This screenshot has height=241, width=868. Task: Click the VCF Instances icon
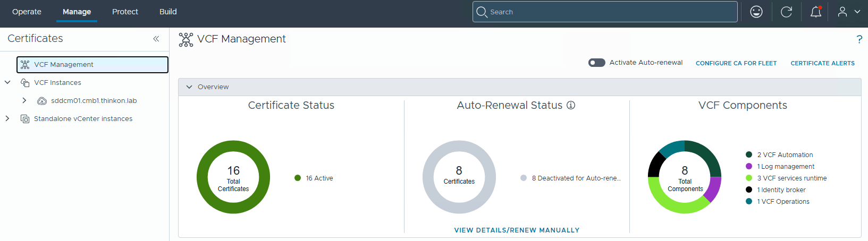(25, 83)
